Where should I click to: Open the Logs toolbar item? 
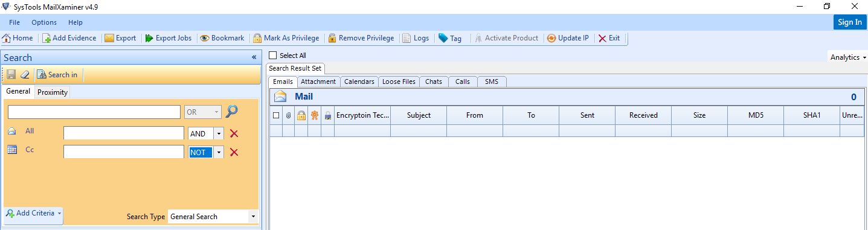click(416, 38)
